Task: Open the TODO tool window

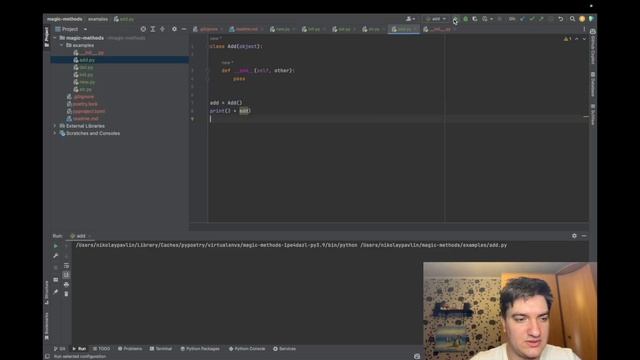Action: pos(102,349)
